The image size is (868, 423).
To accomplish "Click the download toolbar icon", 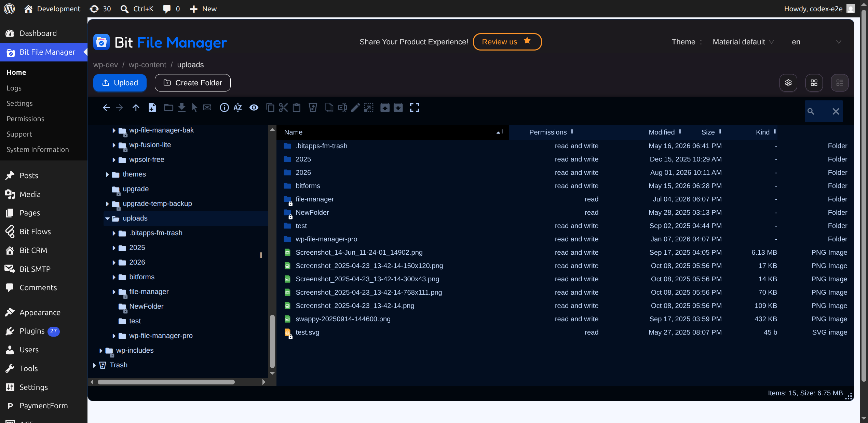I will [182, 108].
